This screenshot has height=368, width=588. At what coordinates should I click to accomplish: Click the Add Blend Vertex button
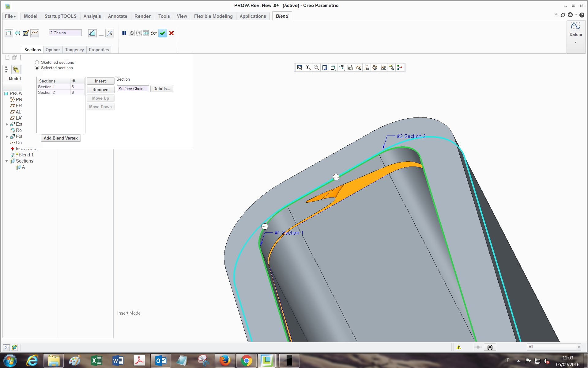[61, 138]
